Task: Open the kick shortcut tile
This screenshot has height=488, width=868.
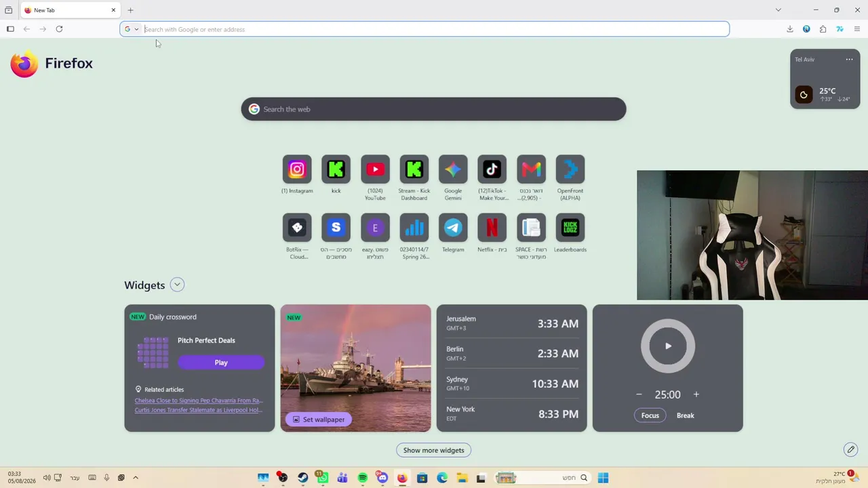Action: (x=336, y=169)
